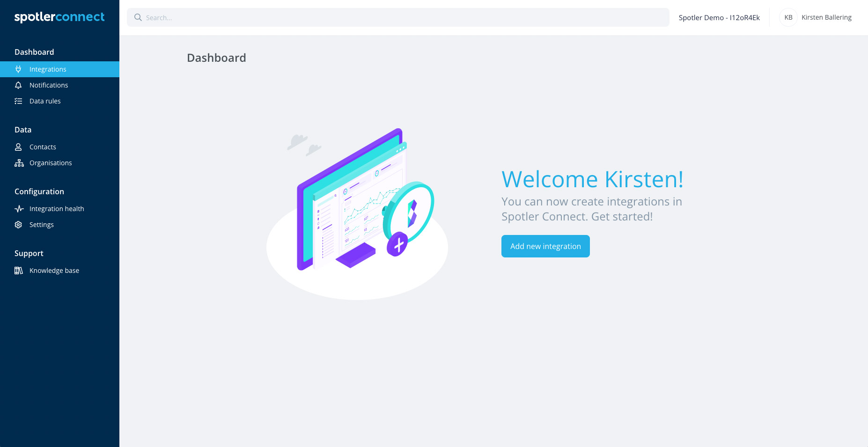Click the Dashboard sidebar section header

pyautogui.click(x=34, y=52)
